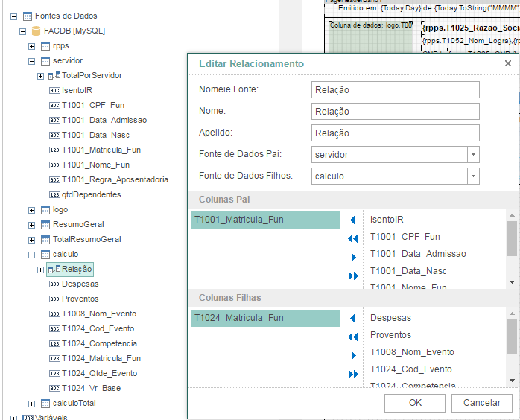The width and height of the screenshot is (520, 420).
Task: Collapse the calculo table node
Action: tap(31, 255)
